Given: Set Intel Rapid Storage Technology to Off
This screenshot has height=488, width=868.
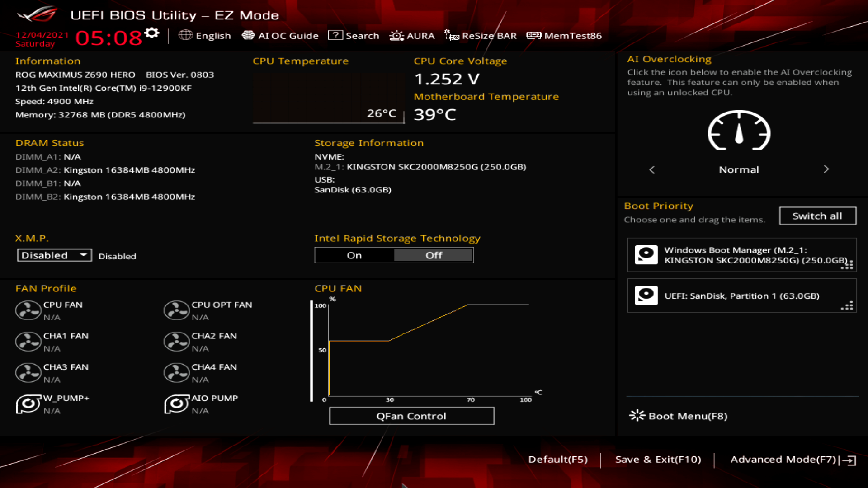Looking at the screenshot, I should click(434, 255).
